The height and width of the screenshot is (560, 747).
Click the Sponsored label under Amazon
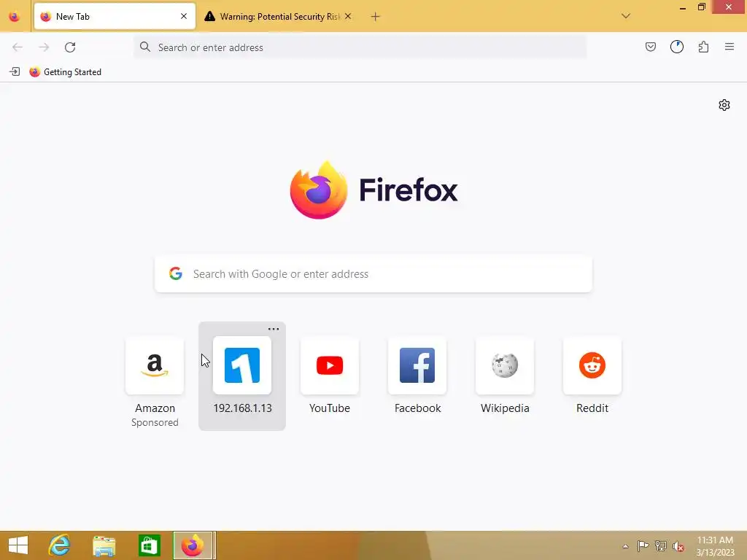[x=155, y=422]
